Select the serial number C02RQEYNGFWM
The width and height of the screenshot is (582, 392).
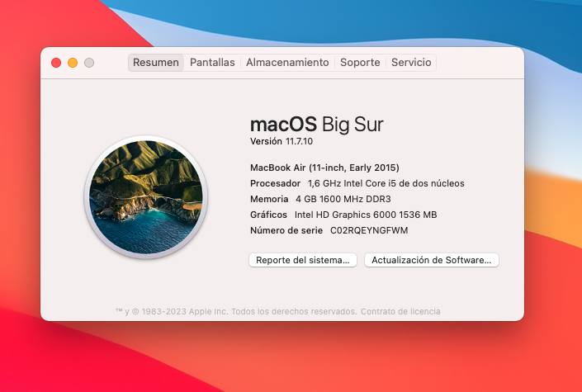369,230
